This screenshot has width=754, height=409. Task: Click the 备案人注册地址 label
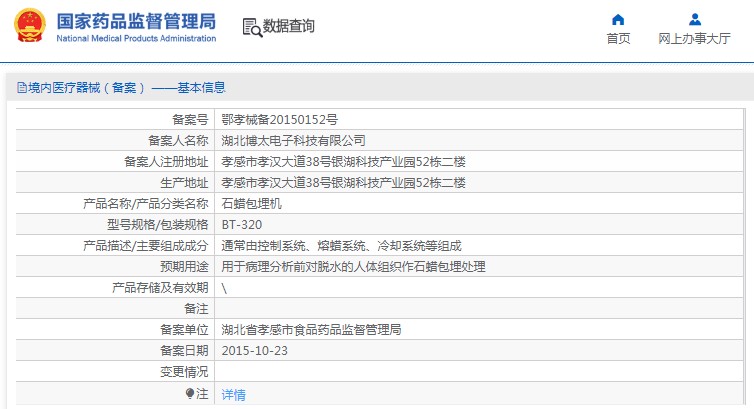166,162
